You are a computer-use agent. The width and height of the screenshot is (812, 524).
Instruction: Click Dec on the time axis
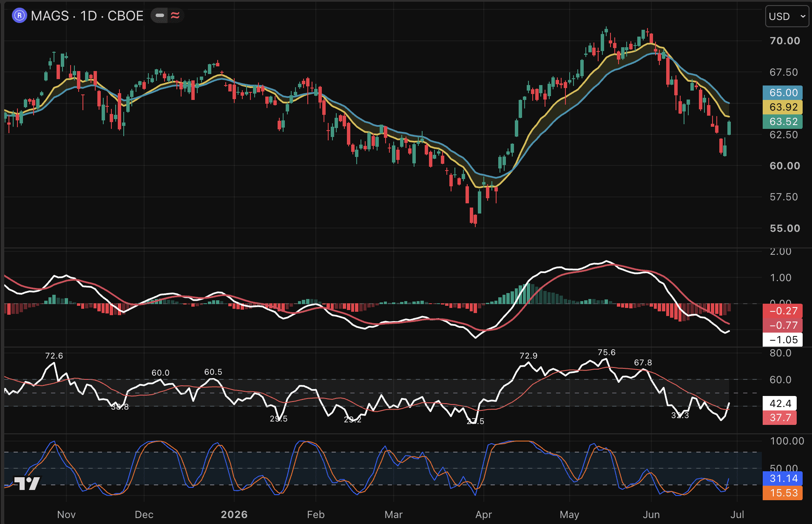tap(144, 515)
